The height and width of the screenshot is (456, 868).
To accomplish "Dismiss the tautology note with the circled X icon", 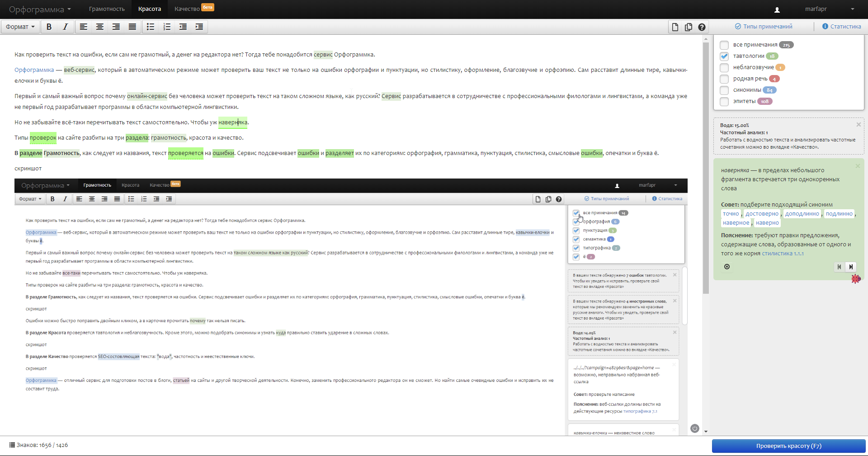I will pyautogui.click(x=727, y=267).
